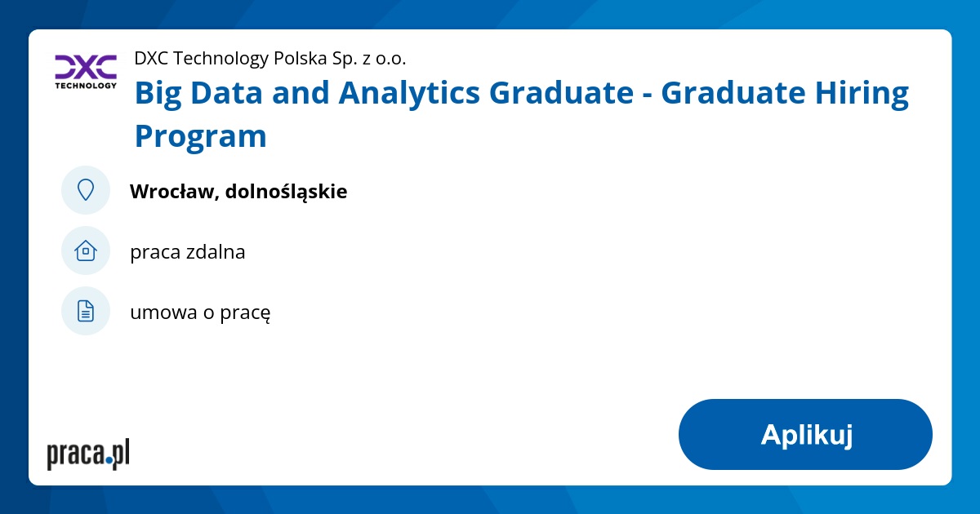Select the Wrocław, dolnośląskie location text
Viewport: 980px width, 514px height.
pyautogui.click(x=238, y=191)
